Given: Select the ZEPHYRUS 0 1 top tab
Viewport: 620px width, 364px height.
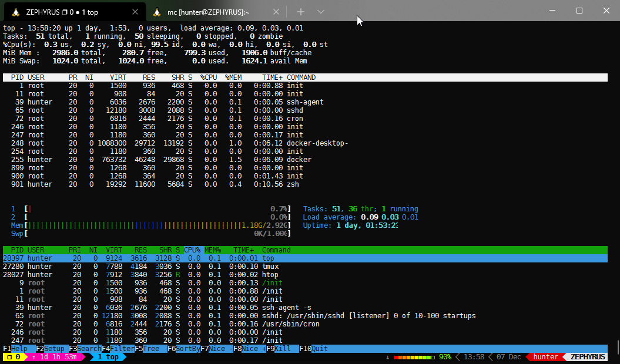Looking at the screenshot, I should point(75,12).
